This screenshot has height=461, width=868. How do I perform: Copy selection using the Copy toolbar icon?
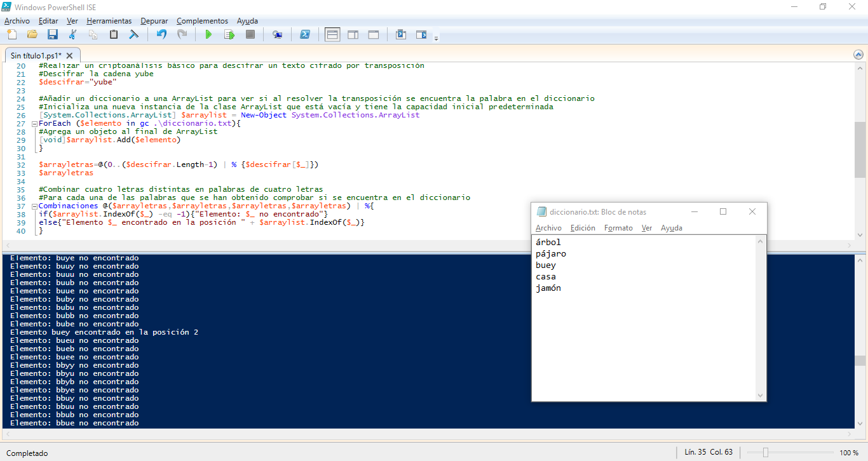pos(93,34)
